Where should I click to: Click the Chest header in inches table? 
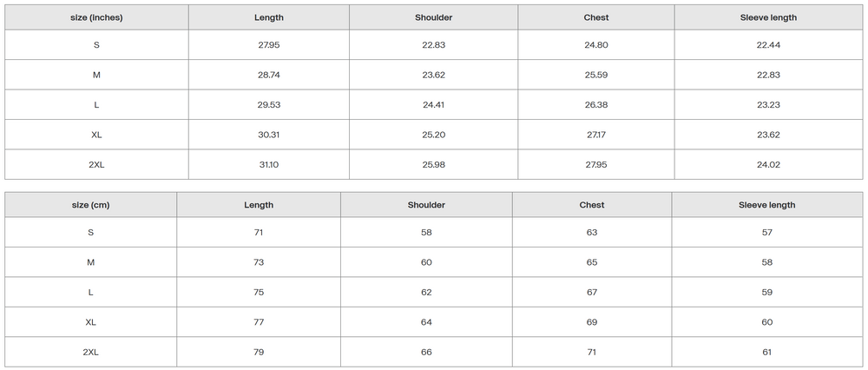(x=596, y=17)
